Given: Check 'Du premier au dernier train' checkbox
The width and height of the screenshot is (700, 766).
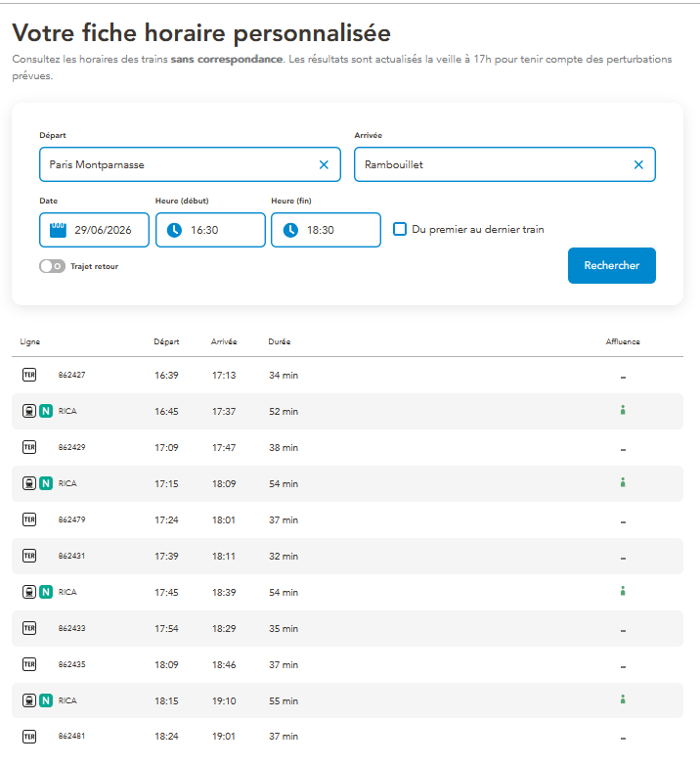Looking at the screenshot, I should point(400,229).
